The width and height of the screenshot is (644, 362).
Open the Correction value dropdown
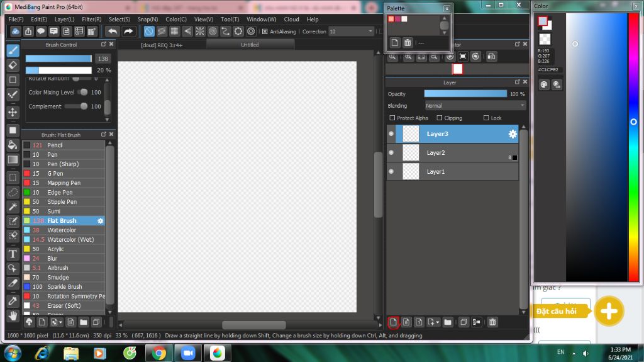352,31
